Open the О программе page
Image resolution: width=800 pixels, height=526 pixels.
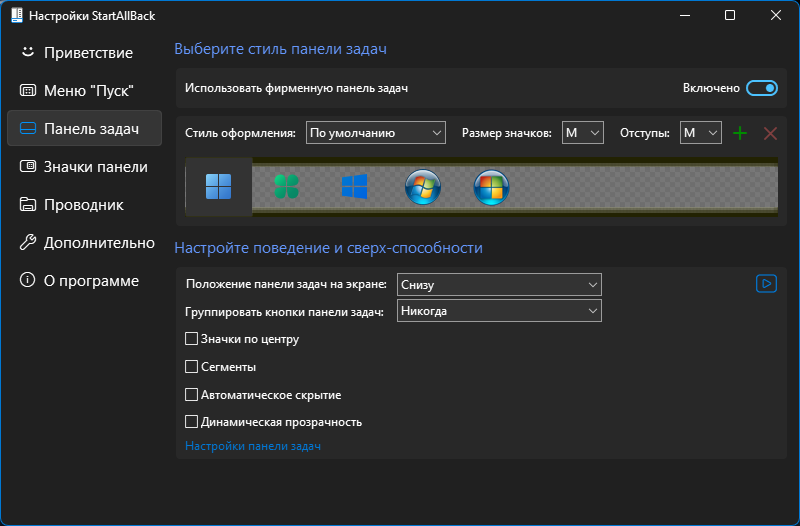[84, 280]
